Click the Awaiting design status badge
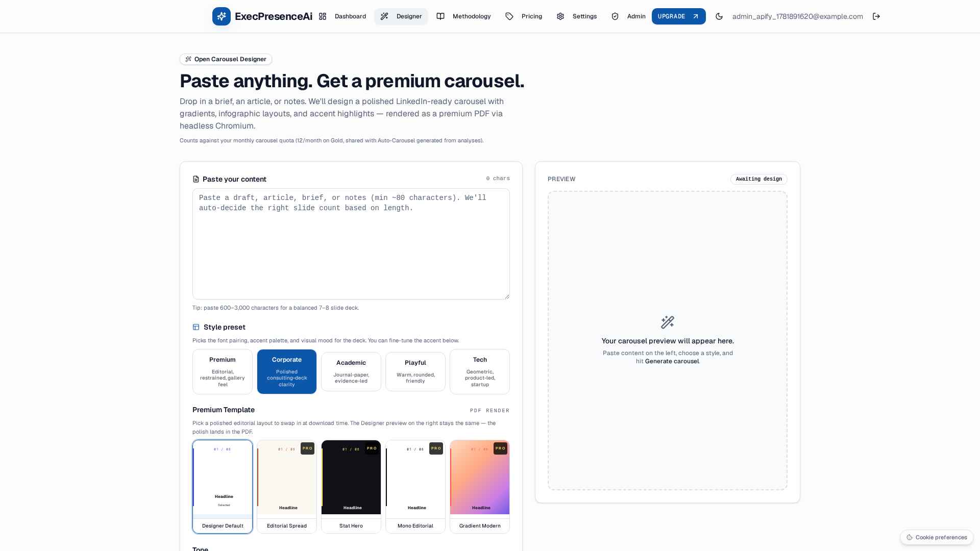The width and height of the screenshot is (980, 551). tap(759, 179)
